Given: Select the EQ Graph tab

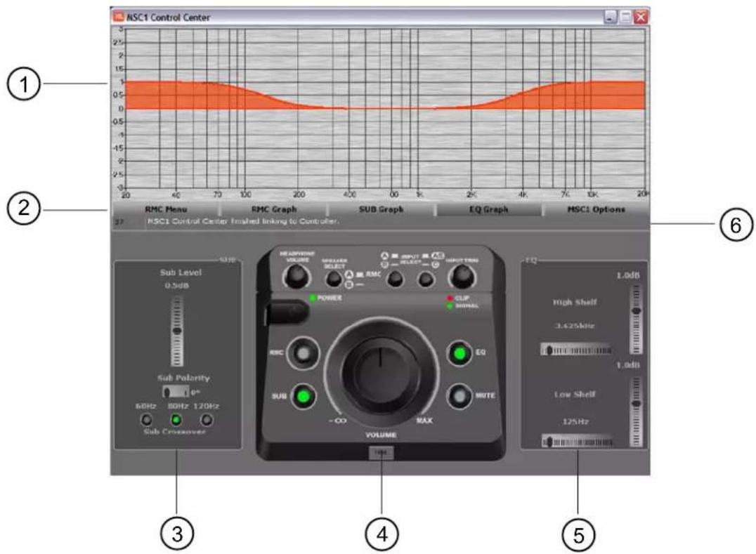Looking at the screenshot, I should pos(488,209).
